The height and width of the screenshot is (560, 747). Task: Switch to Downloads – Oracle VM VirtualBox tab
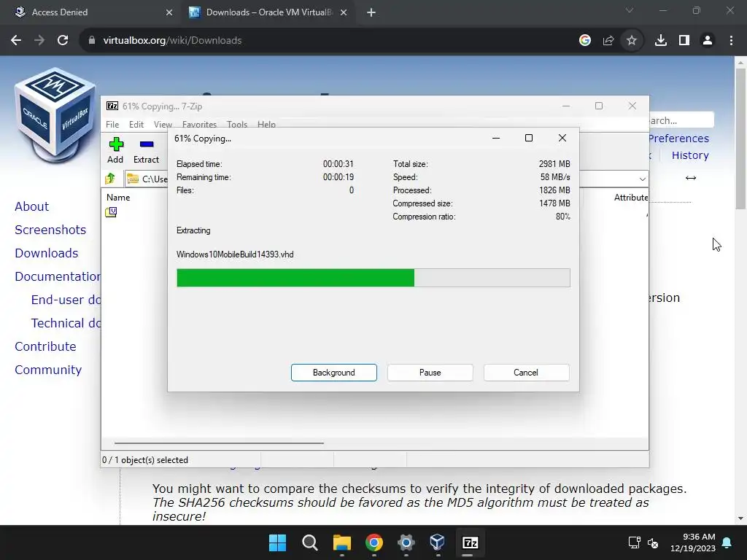click(267, 12)
